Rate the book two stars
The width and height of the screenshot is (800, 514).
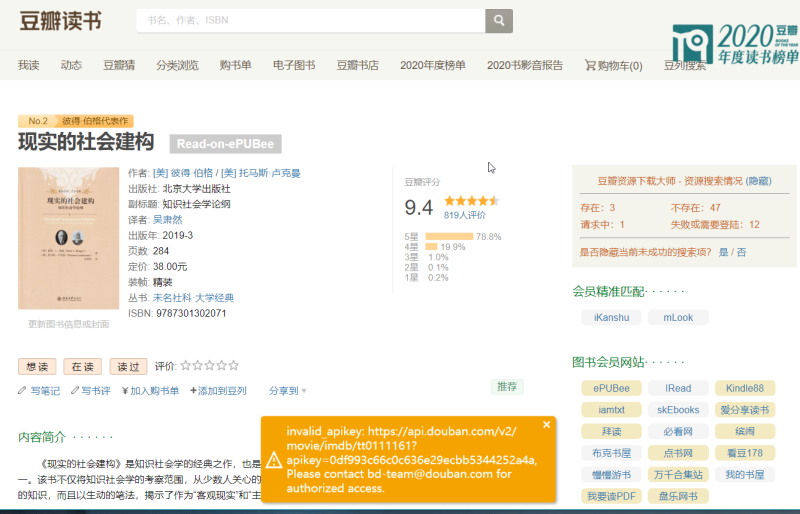(x=197, y=365)
